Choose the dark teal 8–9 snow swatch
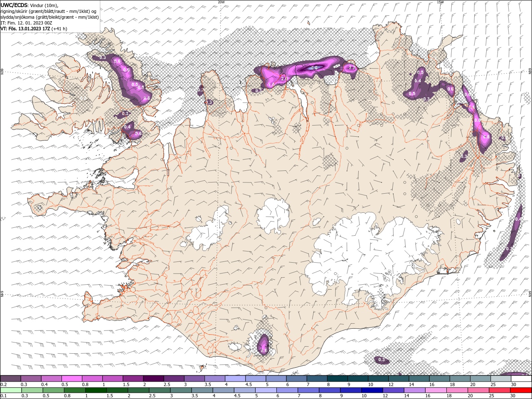The height and width of the screenshot is (399, 532). click(x=337, y=379)
